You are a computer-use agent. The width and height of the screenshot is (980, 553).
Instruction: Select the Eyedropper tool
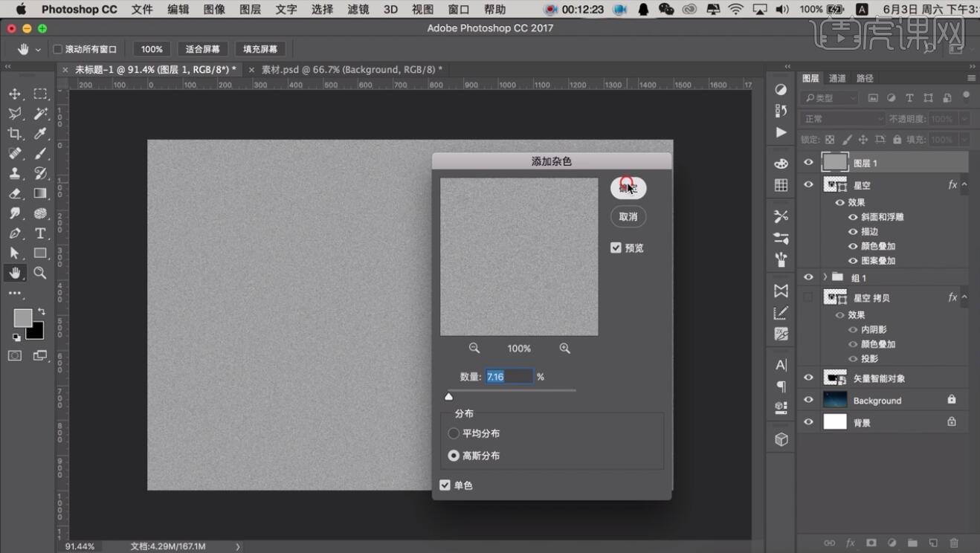(40, 134)
